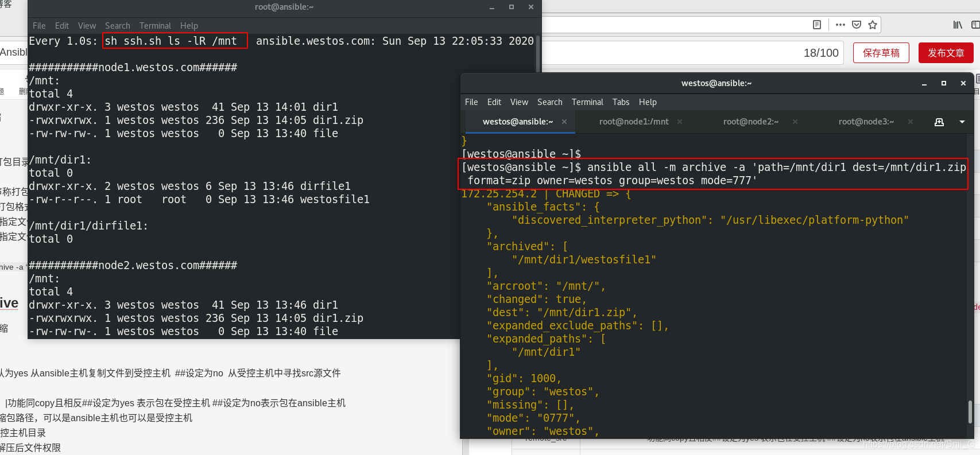
Task: Open Edit menu in westos@ansible terminal
Action: pos(494,102)
